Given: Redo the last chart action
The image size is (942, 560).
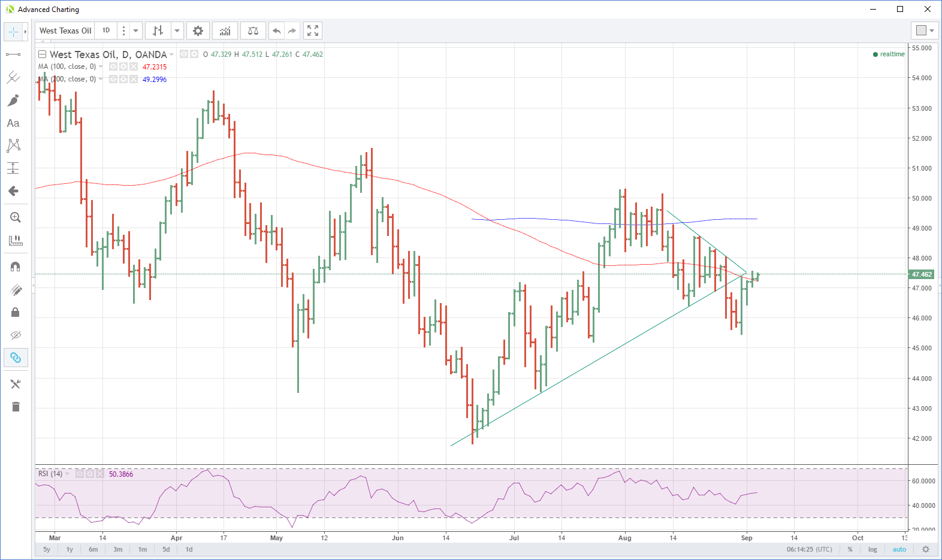Looking at the screenshot, I should pyautogui.click(x=292, y=31).
